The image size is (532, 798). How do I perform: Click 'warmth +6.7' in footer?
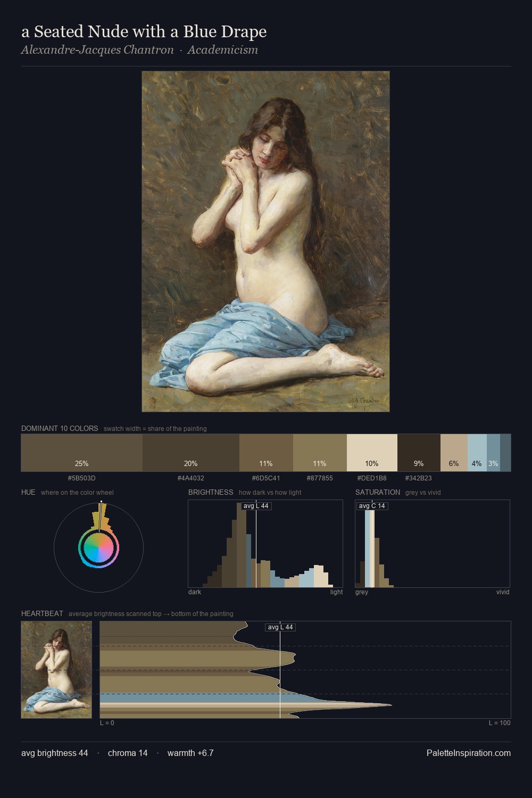tap(190, 753)
